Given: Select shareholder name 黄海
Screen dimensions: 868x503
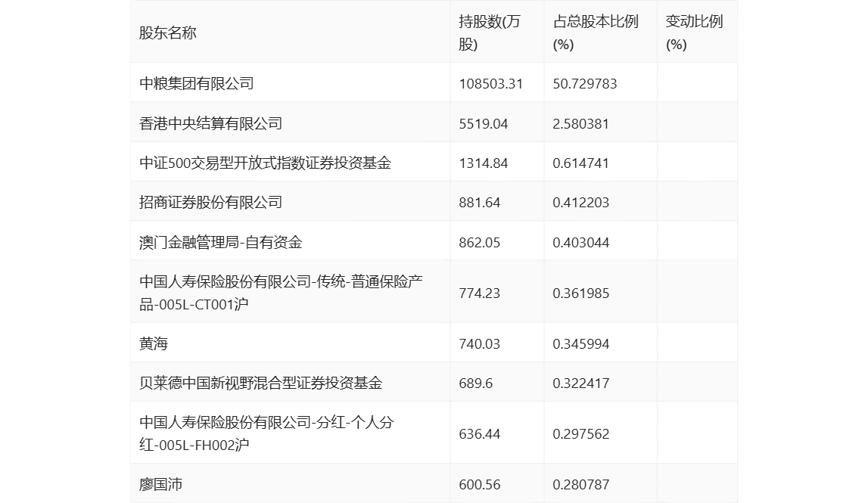Looking at the screenshot, I should pos(154,343).
